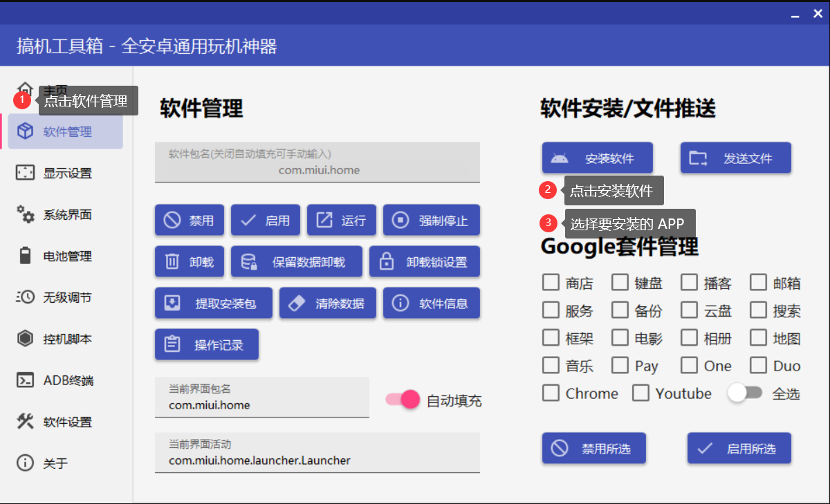The width and height of the screenshot is (830, 504).
Task: Click the 操作记录 clipboard icon
Action: click(x=172, y=344)
